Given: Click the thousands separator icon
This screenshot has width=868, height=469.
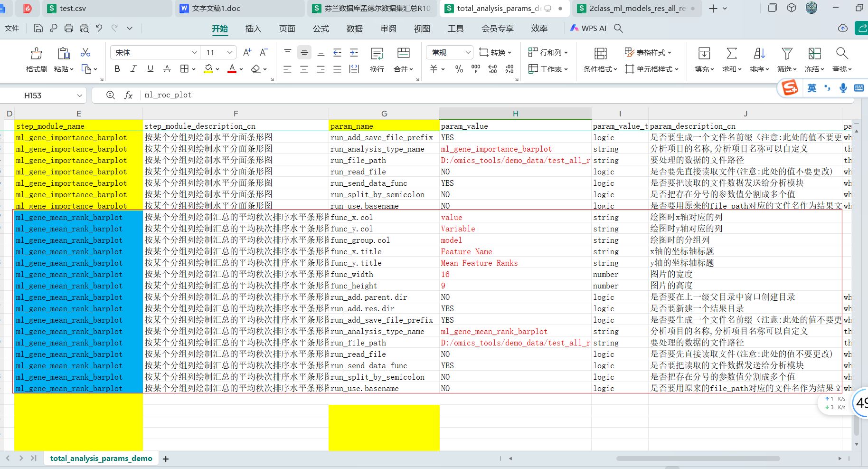Looking at the screenshot, I should tap(476, 69).
